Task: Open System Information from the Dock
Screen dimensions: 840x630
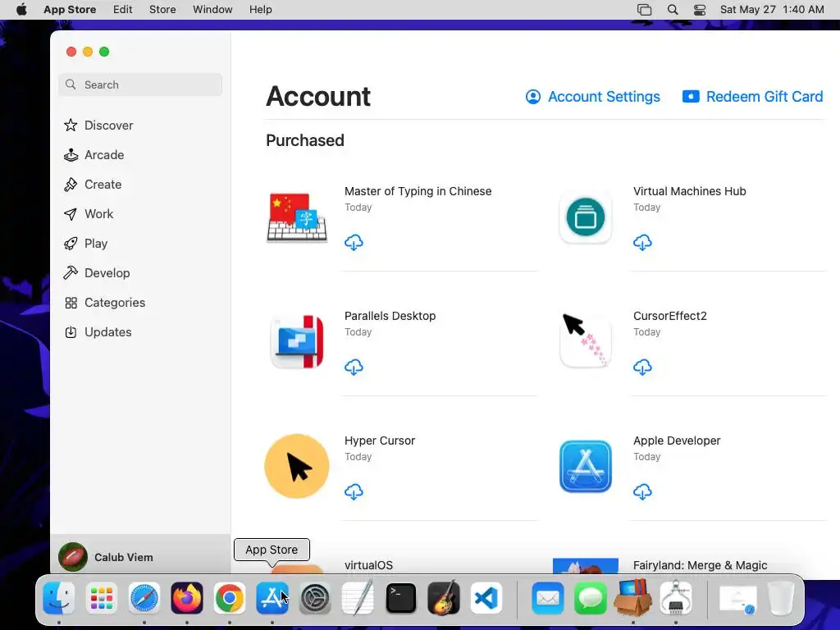Action: [x=676, y=598]
